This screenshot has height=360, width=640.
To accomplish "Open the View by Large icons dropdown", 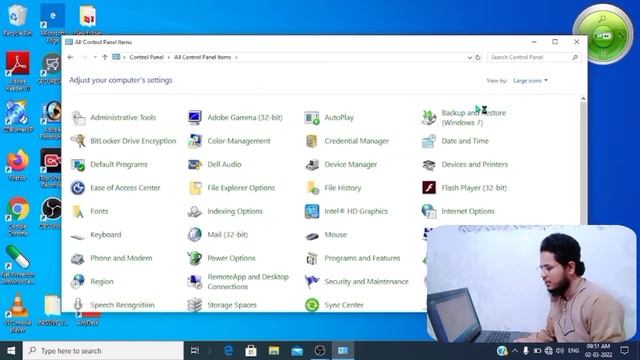I will click(x=530, y=81).
